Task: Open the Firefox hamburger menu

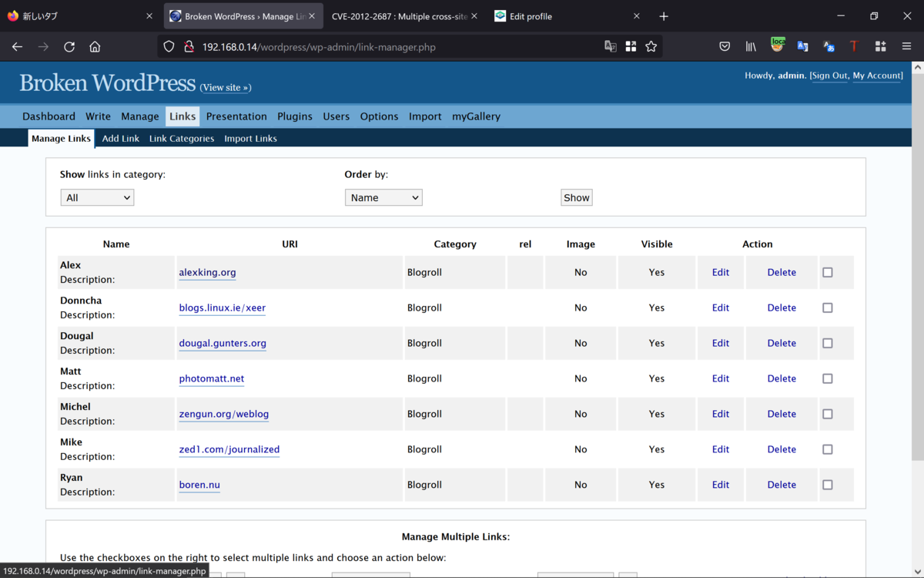Action: pyautogui.click(x=906, y=47)
